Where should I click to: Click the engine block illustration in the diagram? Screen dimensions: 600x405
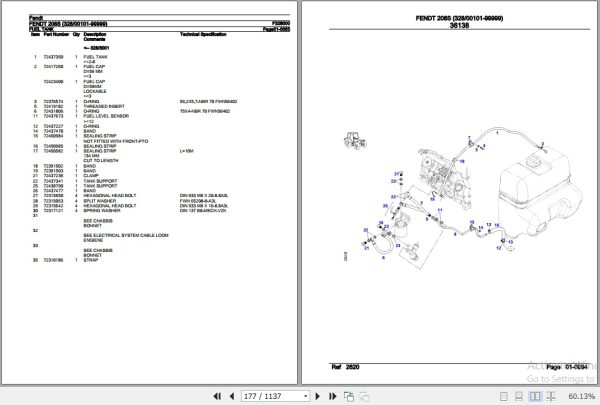(x=445, y=178)
